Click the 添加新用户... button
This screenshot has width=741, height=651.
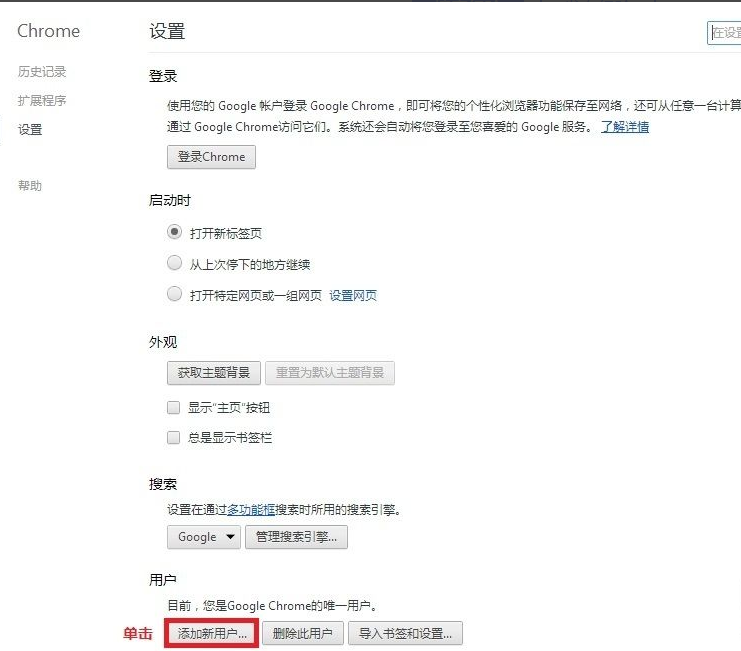(212, 634)
